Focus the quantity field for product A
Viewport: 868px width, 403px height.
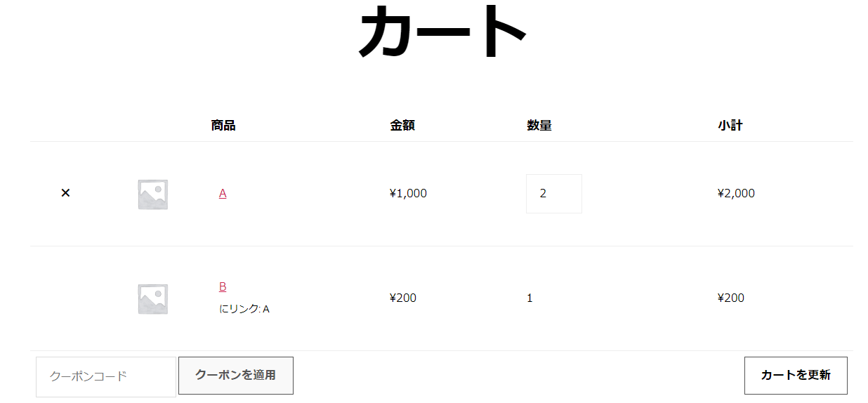point(554,194)
